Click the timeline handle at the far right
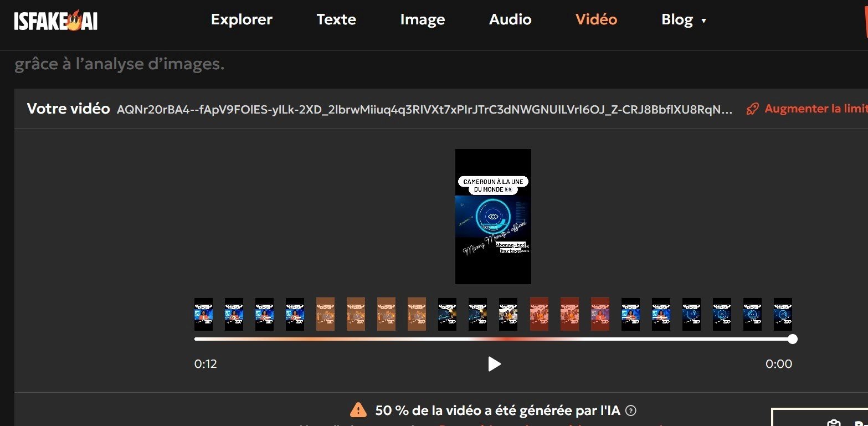This screenshot has width=868, height=426. 793,339
